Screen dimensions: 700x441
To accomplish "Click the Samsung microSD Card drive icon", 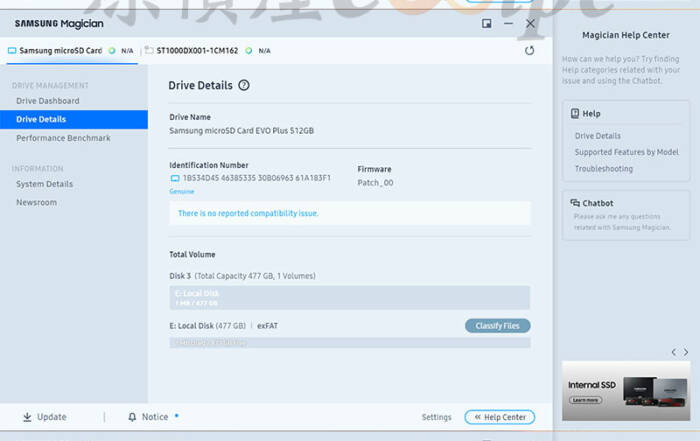I will (x=12, y=50).
